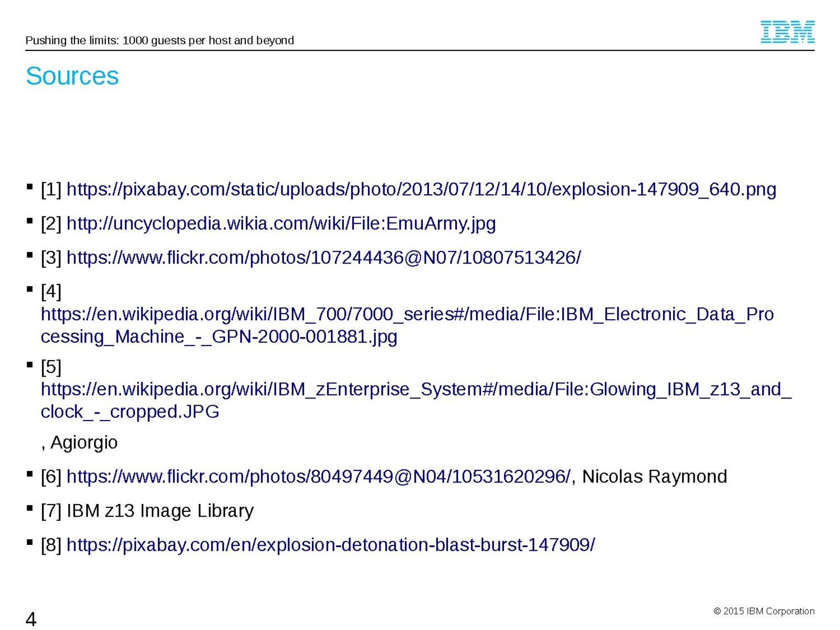This screenshot has height=630, width=840.
Task: Click the bullet point before reference [8]
Action: (x=29, y=542)
